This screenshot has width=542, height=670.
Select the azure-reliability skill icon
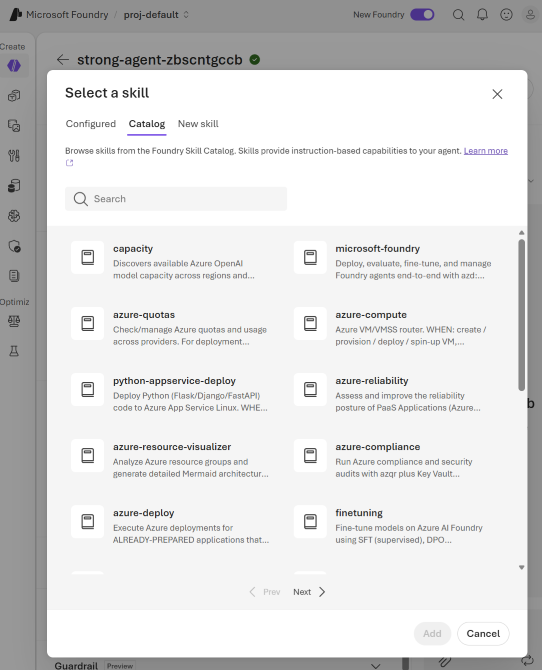[310, 389]
